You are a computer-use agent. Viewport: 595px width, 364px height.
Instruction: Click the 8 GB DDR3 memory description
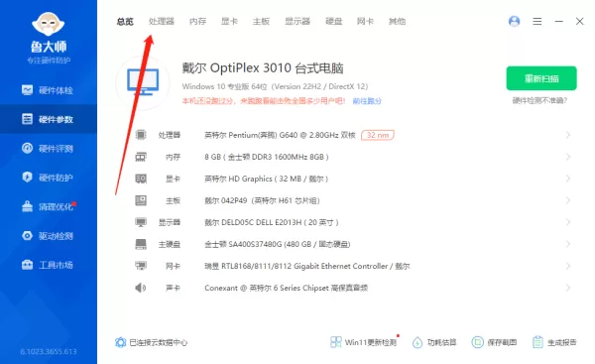click(267, 157)
